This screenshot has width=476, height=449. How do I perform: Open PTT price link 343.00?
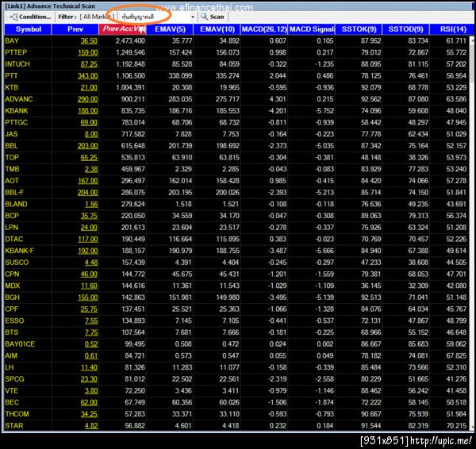pyautogui.click(x=88, y=76)
